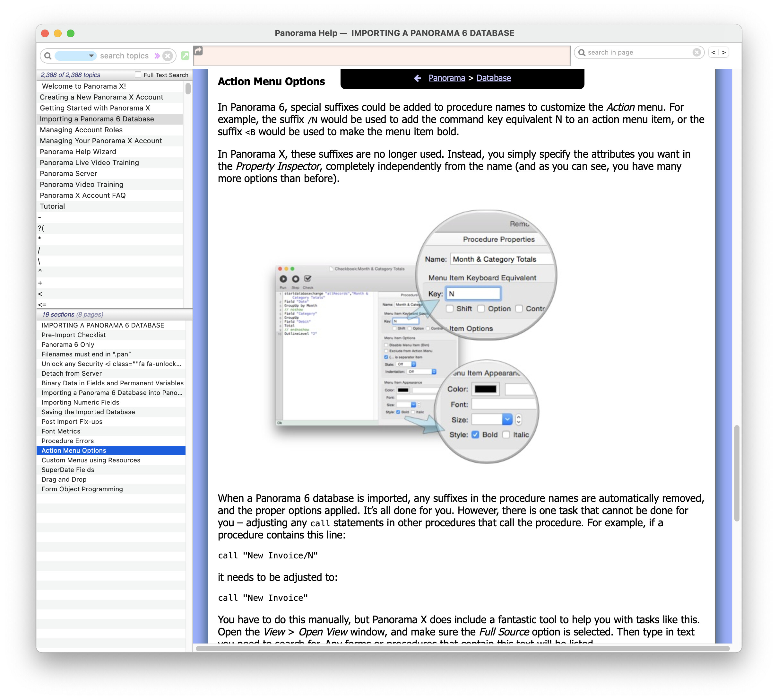
Task: Open the blue search scope dropdown
Action: click(75, 56)
